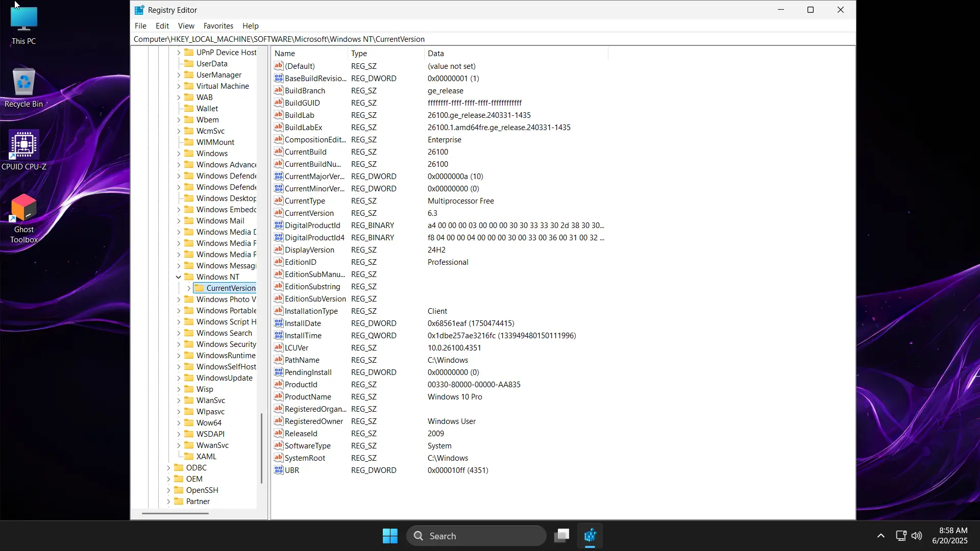
Task: Expand the CurrentVersion subkey chevron
Action: pos(189,288)
